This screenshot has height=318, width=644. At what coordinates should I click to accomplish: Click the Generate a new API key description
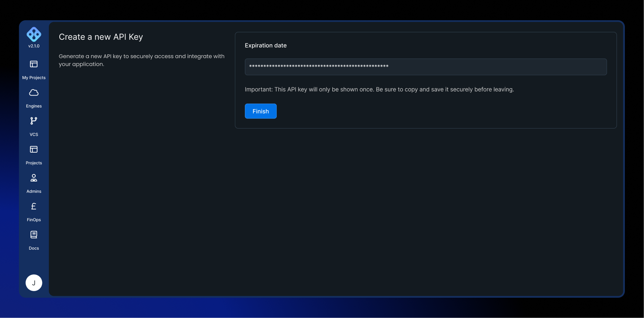tap(142, 60)
